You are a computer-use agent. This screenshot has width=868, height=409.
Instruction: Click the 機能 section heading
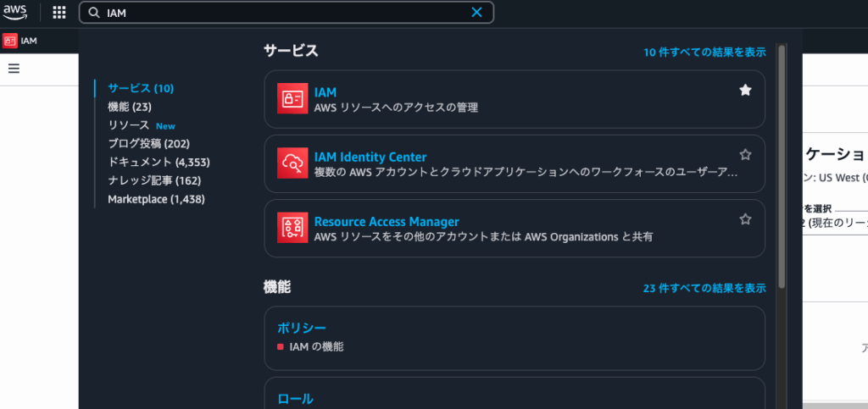(277, 287)
